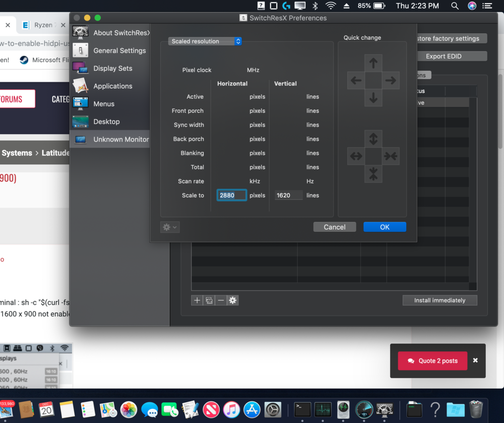Viewport: 504px width, 423px height.
Task: Open the Scaled resolution dropdown
Action: [x=205, y=41]
